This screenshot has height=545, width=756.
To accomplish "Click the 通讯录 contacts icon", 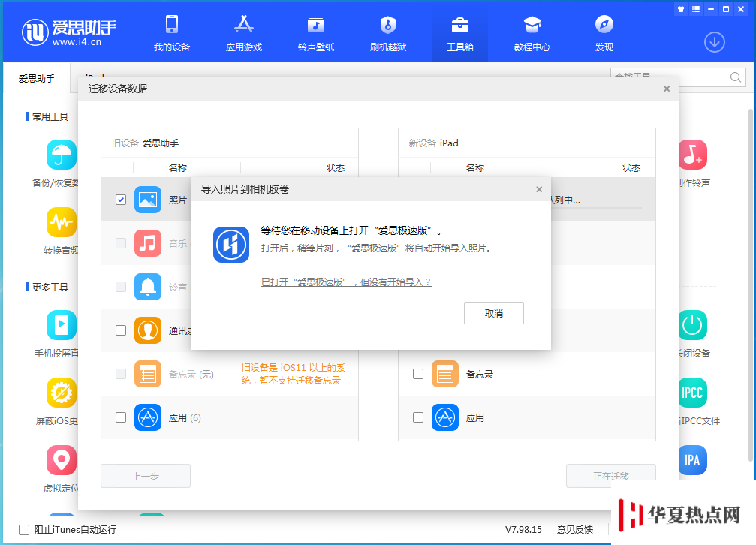I will (x=148, y=330).
